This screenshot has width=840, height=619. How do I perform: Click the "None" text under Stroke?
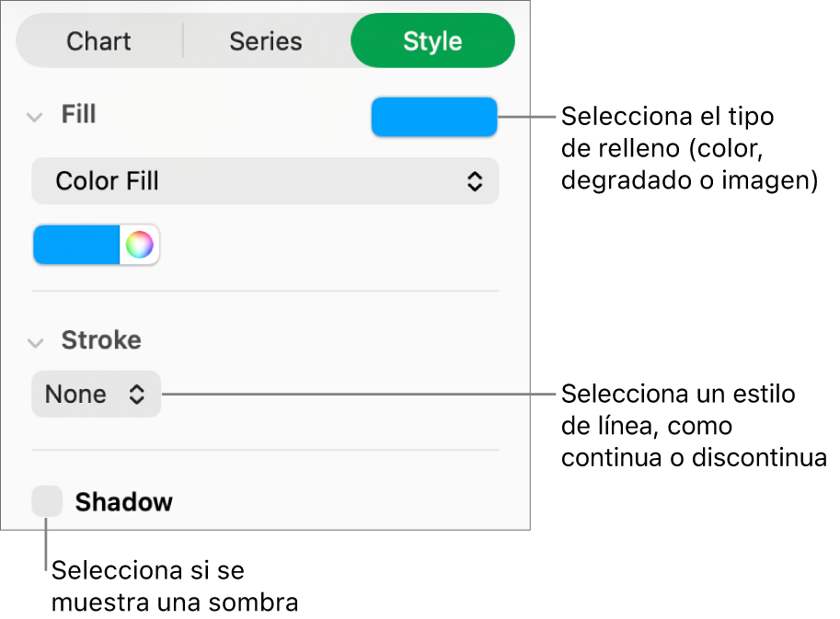pos(75,395)
